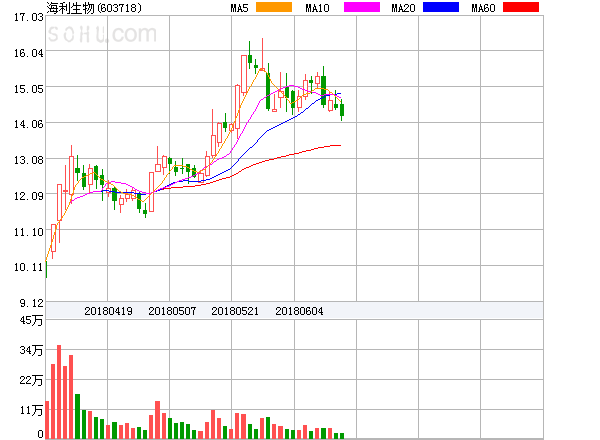Click the magenta MA10 legend swatch
The width and height of the screenshot is (600, 440).
[362, 7]
